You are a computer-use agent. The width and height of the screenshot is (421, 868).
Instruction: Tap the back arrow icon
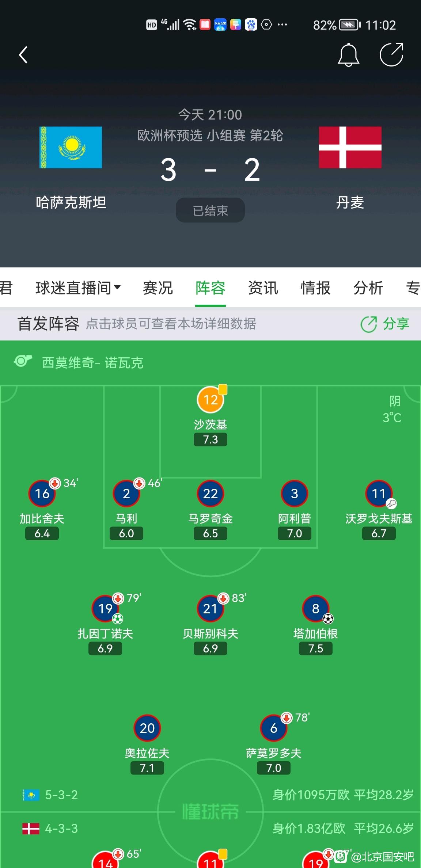(x=23, y=55)
